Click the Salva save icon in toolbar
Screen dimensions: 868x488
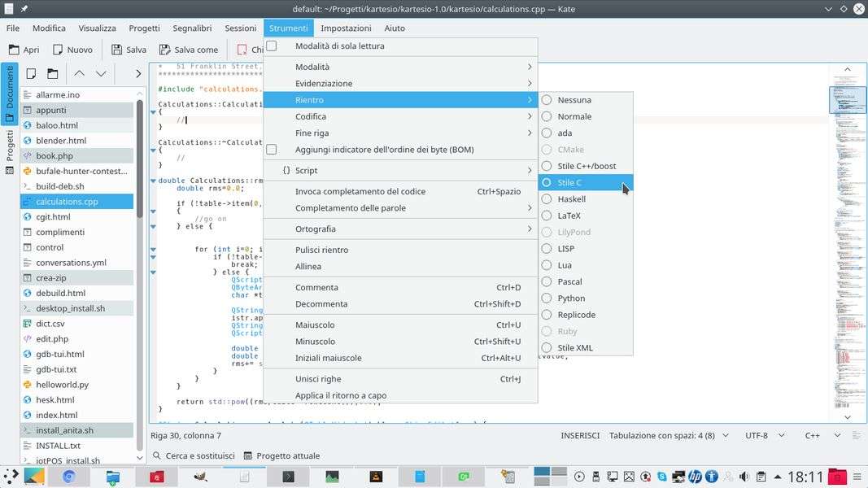(x=117, y=50)
